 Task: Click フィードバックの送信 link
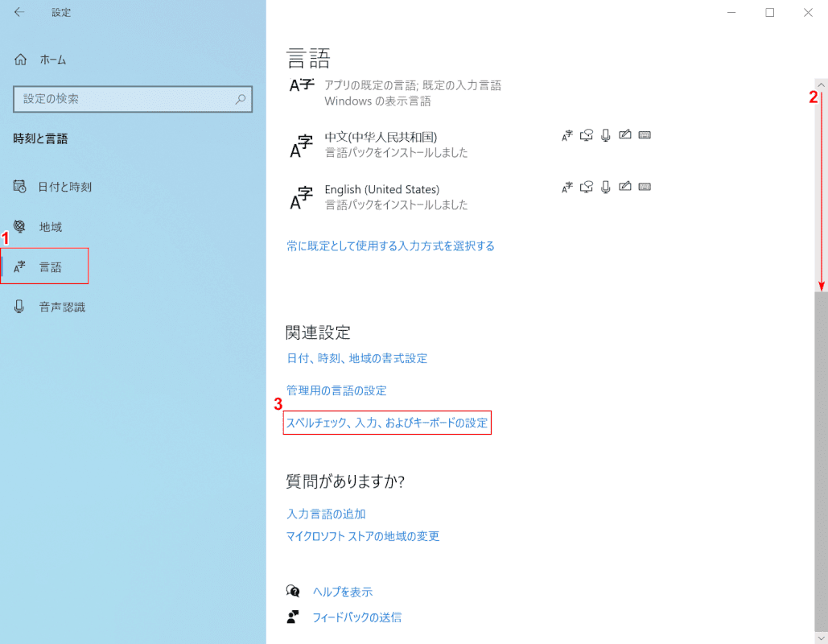pyautogui.click(x=357, y=617)
